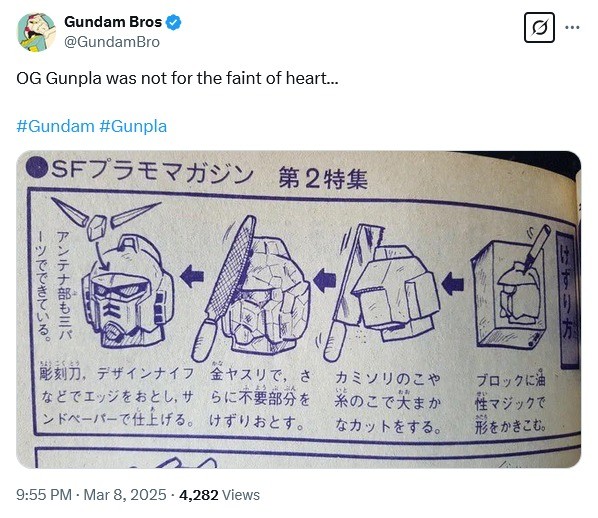This screenshot has width=598, height=518.
Task: Click the 9:55 PM timestamp
Action: click(x=44, y=495)
